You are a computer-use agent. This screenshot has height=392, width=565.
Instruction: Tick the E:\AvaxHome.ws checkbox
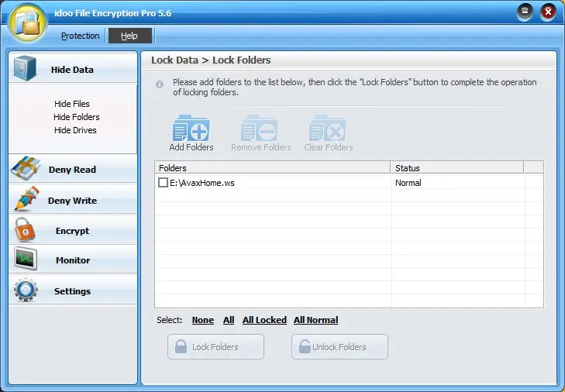[x=163, y=182]
